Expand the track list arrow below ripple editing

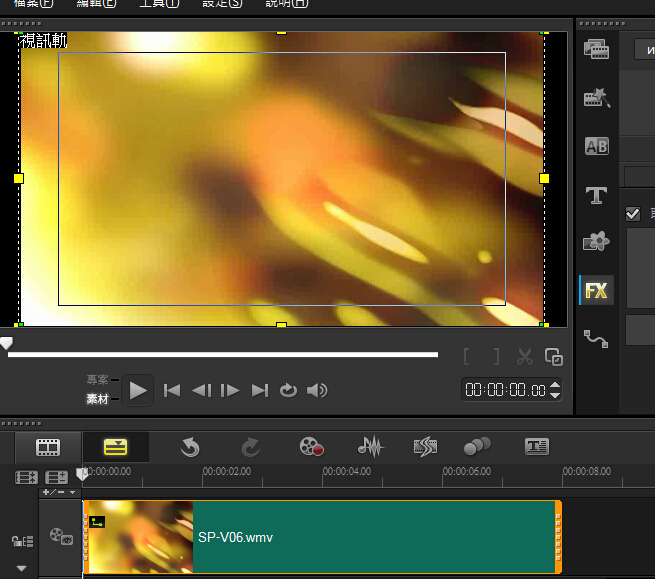[21, 568]
